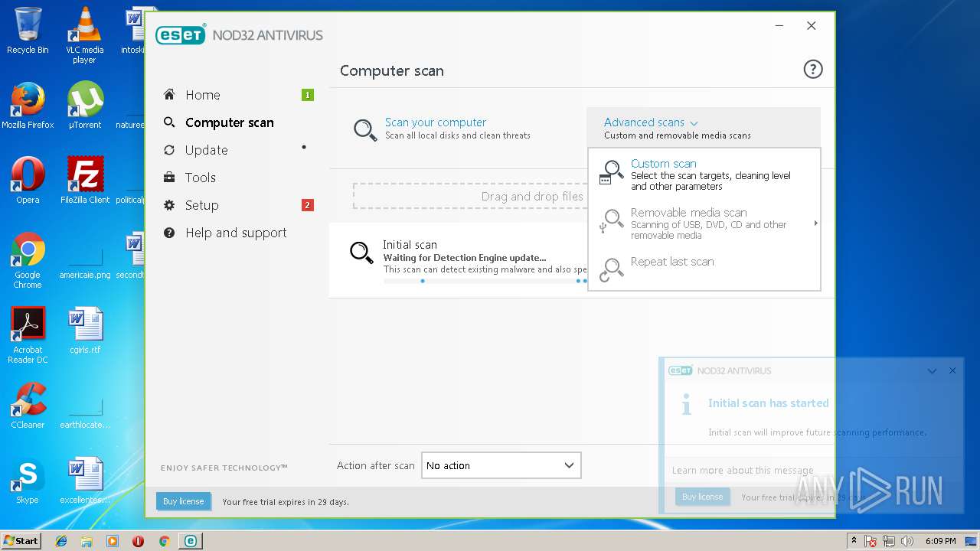Collapse the notification with its chevron
The height and width of the screenshot is (551, 980).
point(932,370)
